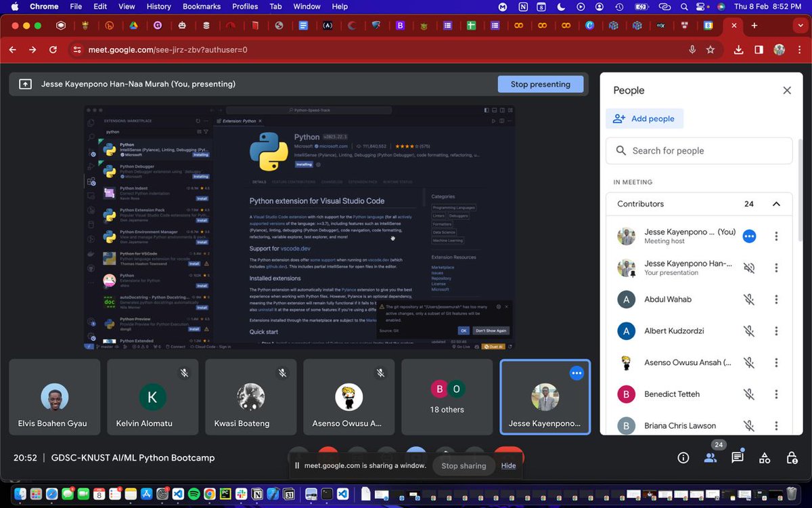The height and width of the screenshot is (508, 812).
Task: Toggle mute for Briana Chris Lawson
Action: click(x=749, y=425)
